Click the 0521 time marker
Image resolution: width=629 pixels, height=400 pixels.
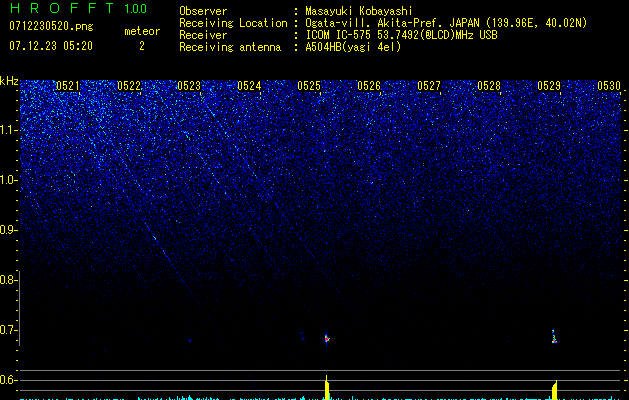pyautogui.click(x=68, y=86)
